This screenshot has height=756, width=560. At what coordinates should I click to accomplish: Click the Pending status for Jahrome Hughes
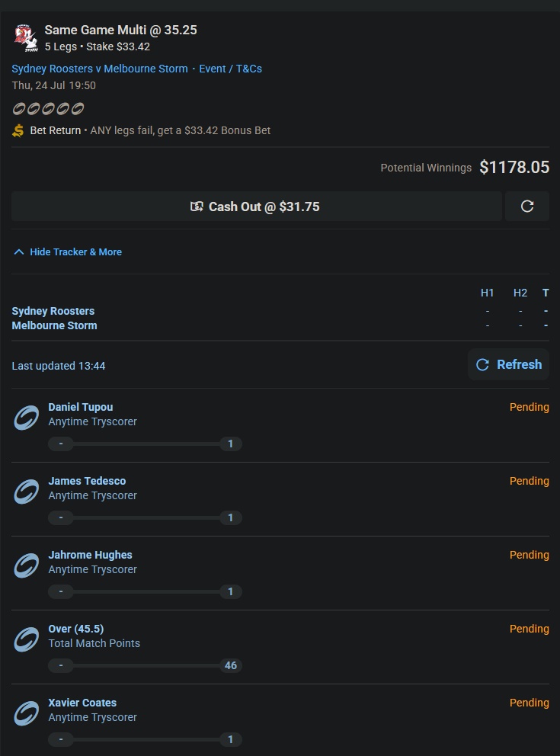pyautogui.click(x=530, y=555)
